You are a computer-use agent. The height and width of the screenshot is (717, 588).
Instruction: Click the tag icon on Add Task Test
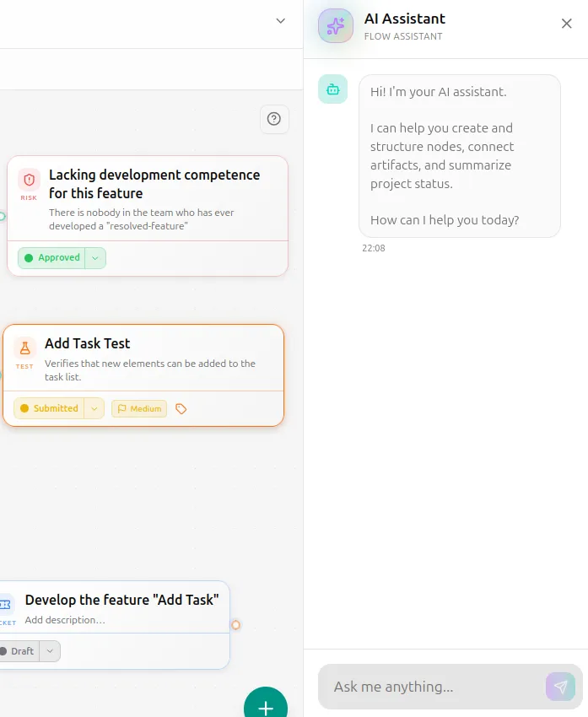(181, 409)
